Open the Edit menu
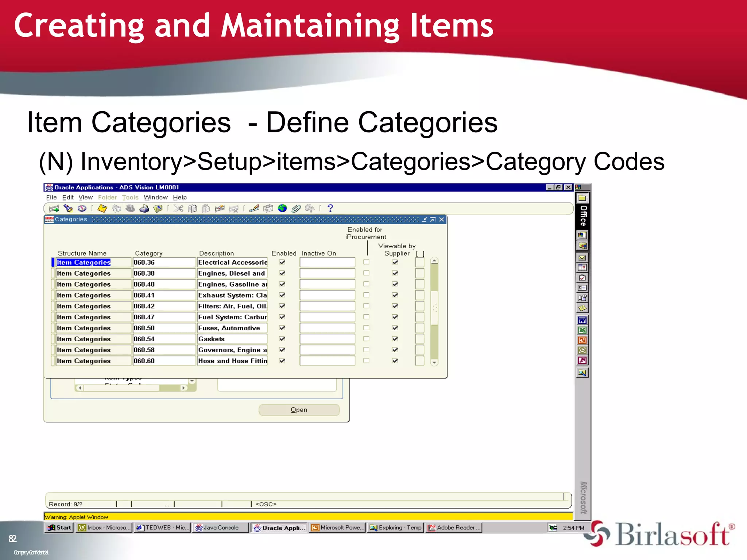Screen dimensions: 747x560 coord(68,197)
